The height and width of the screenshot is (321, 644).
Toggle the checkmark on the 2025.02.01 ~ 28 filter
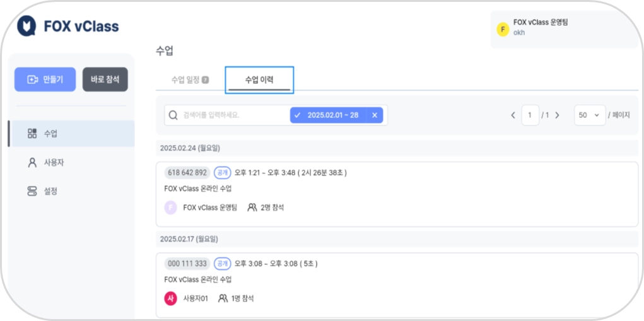[x=298, y=115]
